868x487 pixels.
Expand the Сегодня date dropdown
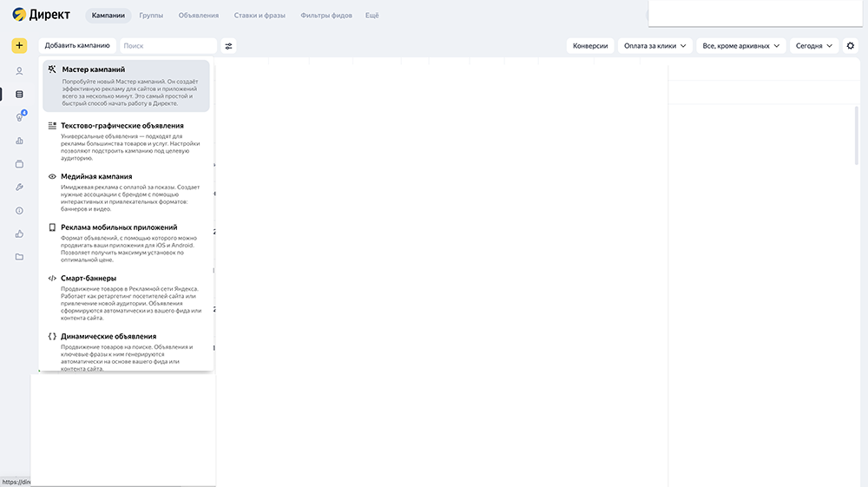[814, 46]
